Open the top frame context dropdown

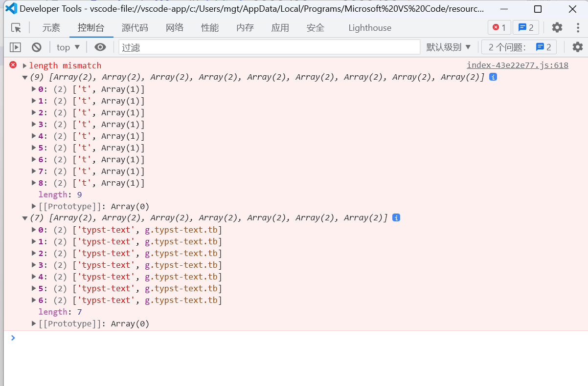[x=68, y=47]
